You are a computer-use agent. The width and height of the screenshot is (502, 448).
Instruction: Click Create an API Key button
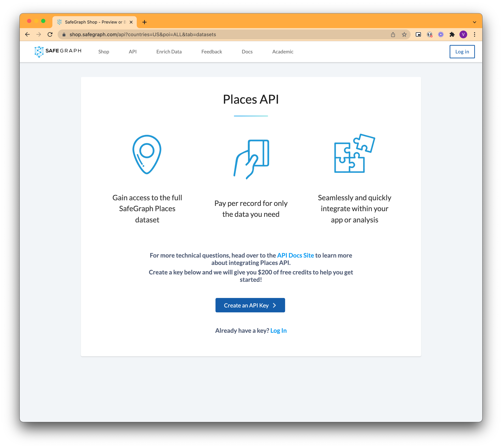pyautogui.click(x=250, y=305)
